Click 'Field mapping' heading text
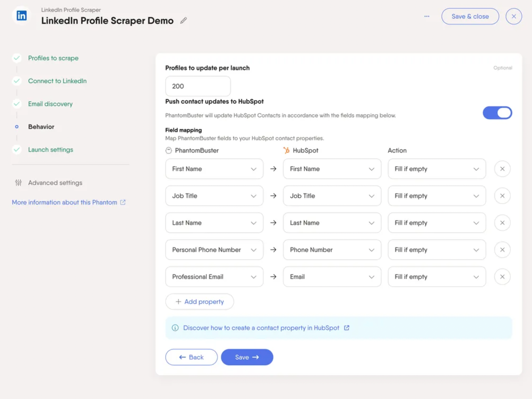 (x=183, y=130)
